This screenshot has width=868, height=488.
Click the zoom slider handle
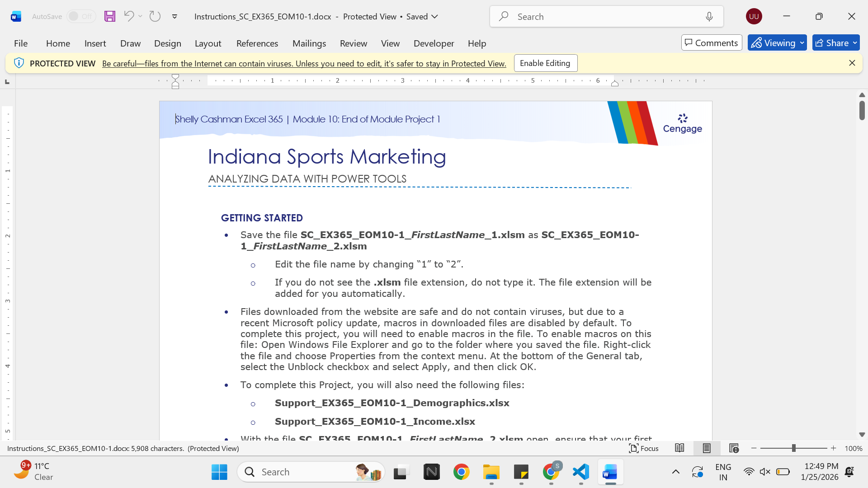click(x=793, y=448)
